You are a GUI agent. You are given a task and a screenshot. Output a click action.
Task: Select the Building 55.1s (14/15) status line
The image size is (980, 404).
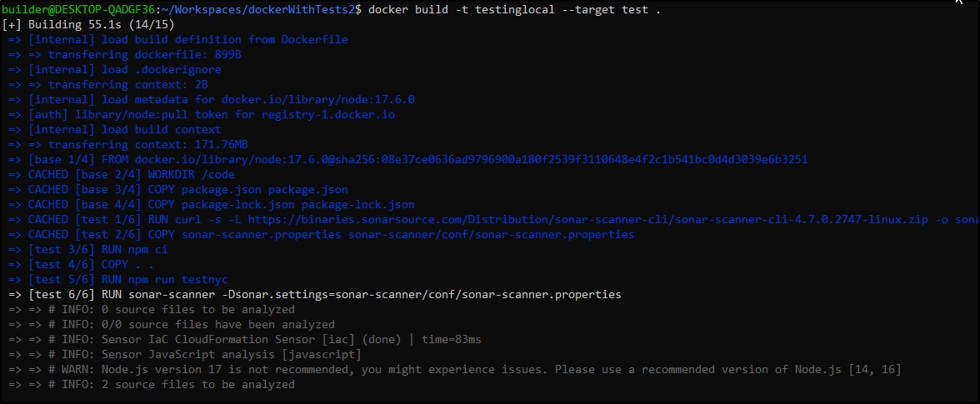[x=88, y=25]
